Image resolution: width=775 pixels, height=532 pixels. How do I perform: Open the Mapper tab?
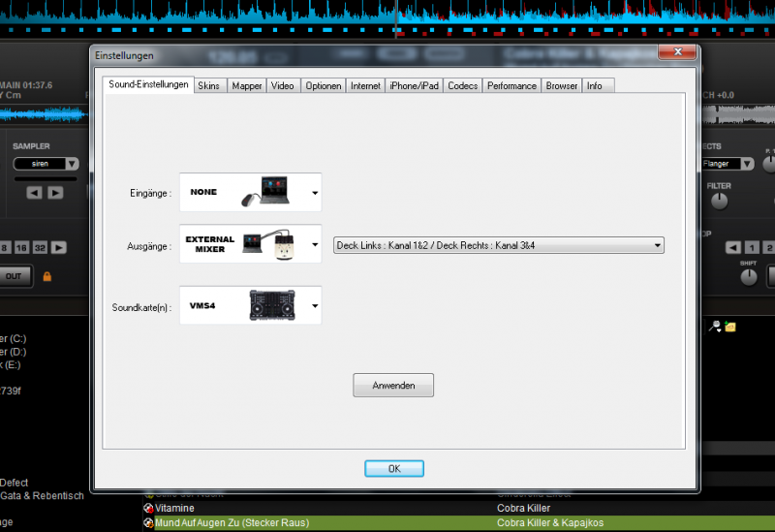tap(247, 85)
